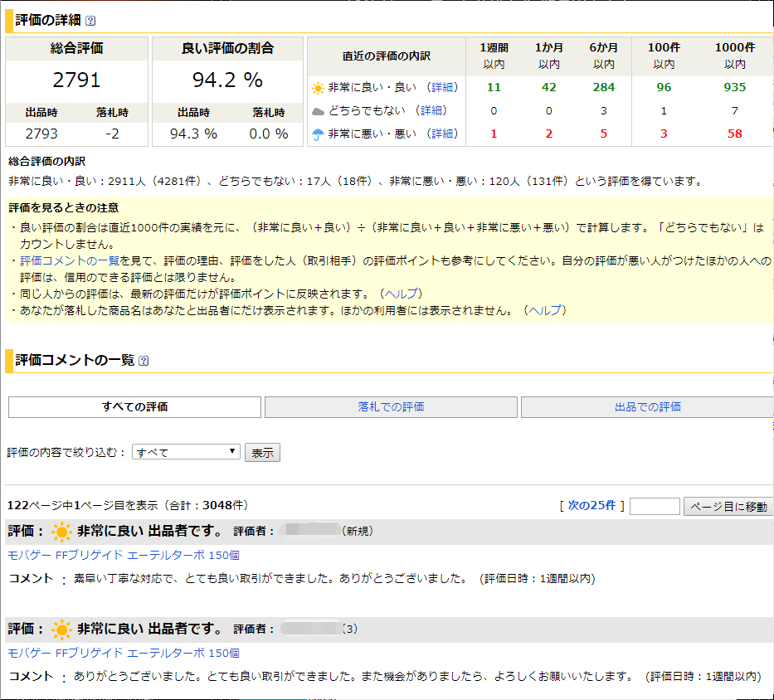The width and height of the screenshot is (774, 700).
Task: Switch to 落札での評価 tab
Action: click(x=391, y=407)
